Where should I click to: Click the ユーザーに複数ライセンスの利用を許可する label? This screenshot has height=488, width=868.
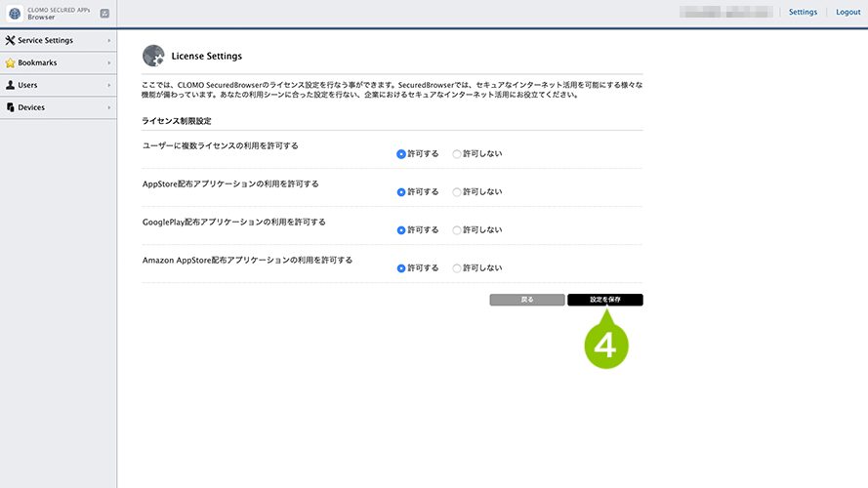(221, 145)
